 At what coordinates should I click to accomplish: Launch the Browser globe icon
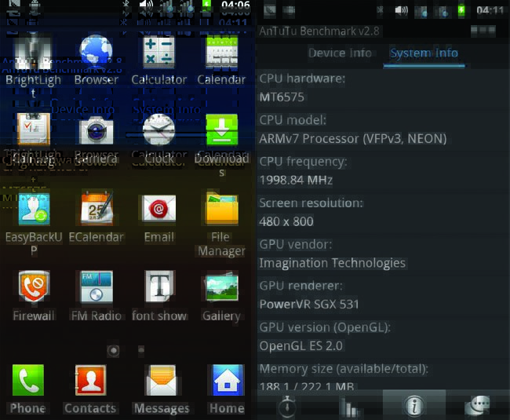(96, 50)
